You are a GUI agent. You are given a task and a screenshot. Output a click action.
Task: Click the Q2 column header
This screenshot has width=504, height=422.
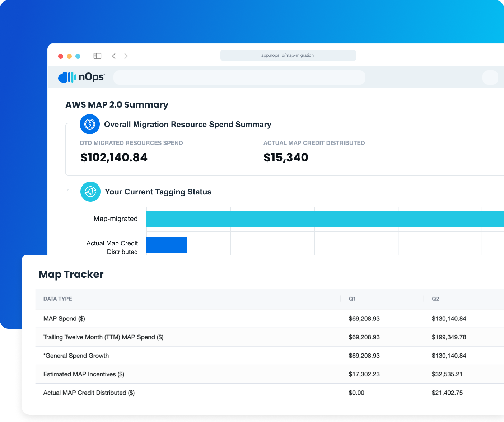coord(435,299)
